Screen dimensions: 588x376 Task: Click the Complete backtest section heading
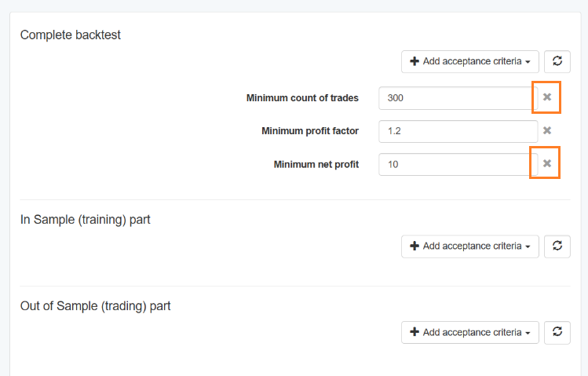point(71,35)
